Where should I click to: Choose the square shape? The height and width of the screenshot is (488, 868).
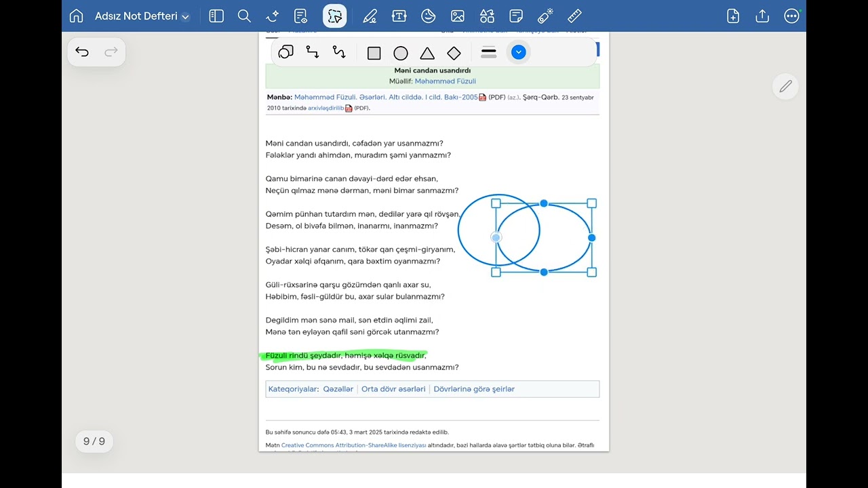tap(374, 53)
